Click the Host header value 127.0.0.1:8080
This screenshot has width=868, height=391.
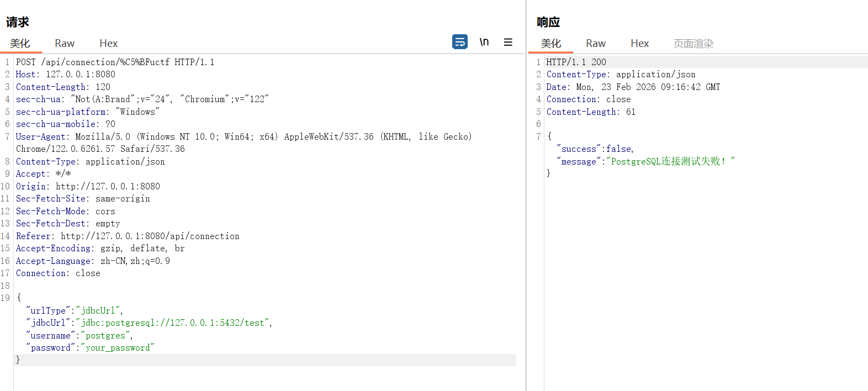(x=81, y=75)
